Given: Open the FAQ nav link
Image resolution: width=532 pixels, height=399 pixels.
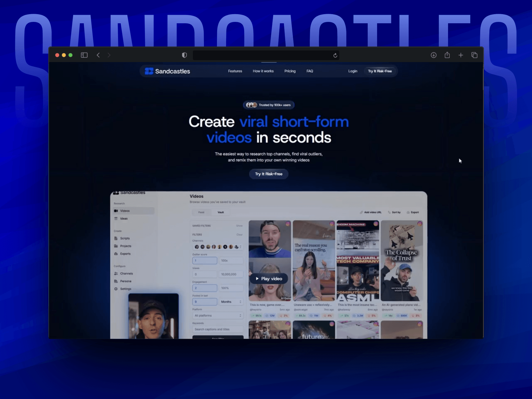Looking at the screenshot, I should click(310, 71).
